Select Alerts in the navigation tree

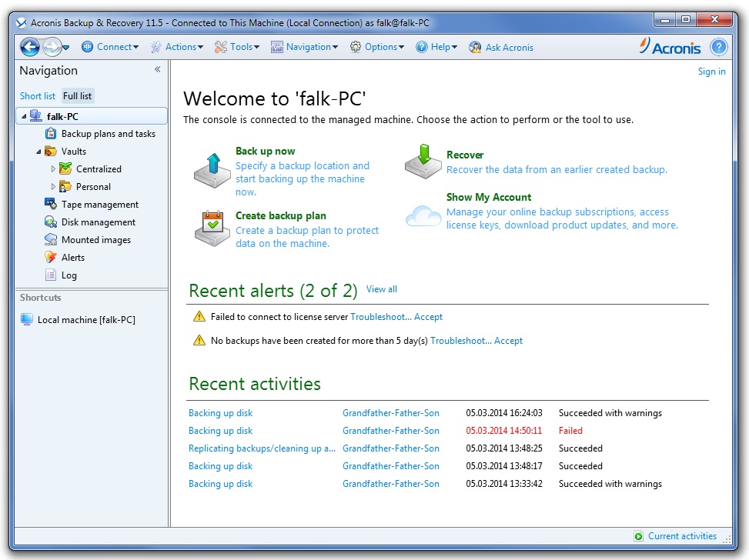[72, 258]
